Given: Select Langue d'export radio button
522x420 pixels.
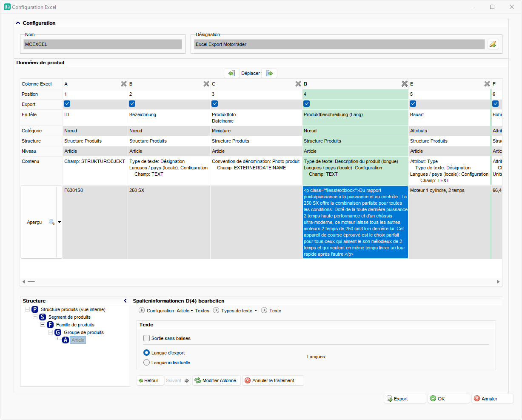Looking at the screenshot, I should tap(147, 353).
